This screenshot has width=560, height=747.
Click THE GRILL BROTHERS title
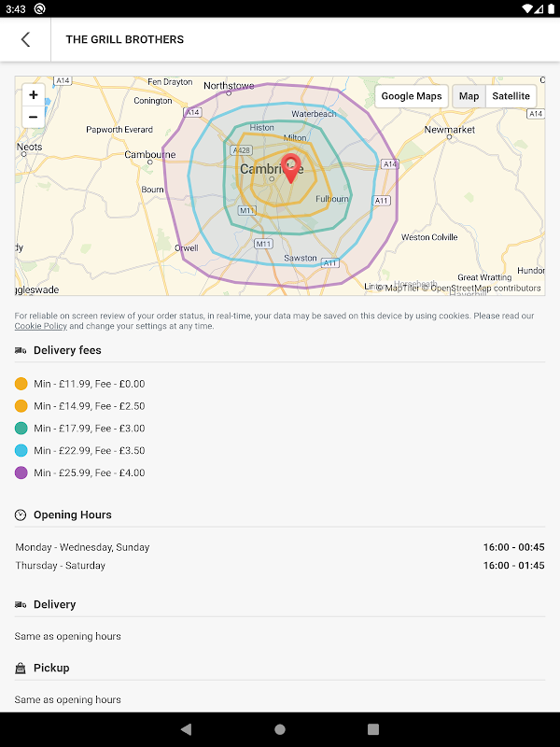[x=125, y=39]
